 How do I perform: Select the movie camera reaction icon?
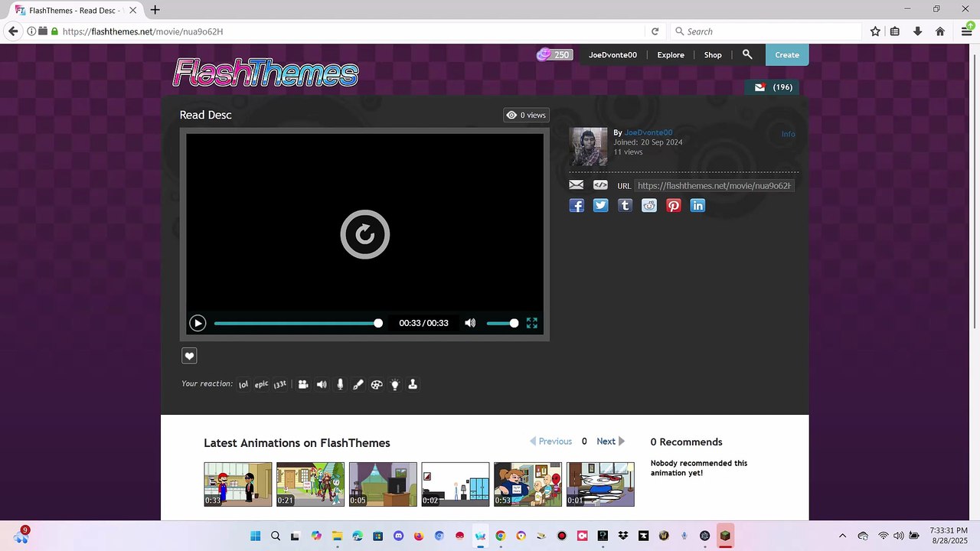(303, 384)
